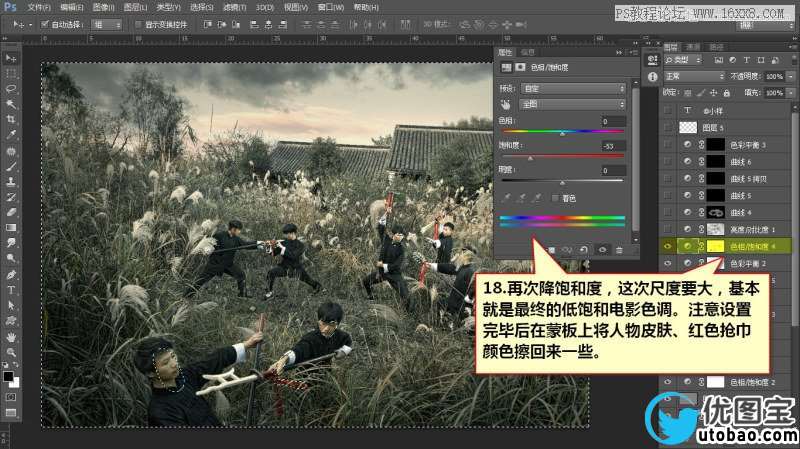This screenshot has width=800, height=449.
Task: Select the Pen tool
Action: (11, 275)
